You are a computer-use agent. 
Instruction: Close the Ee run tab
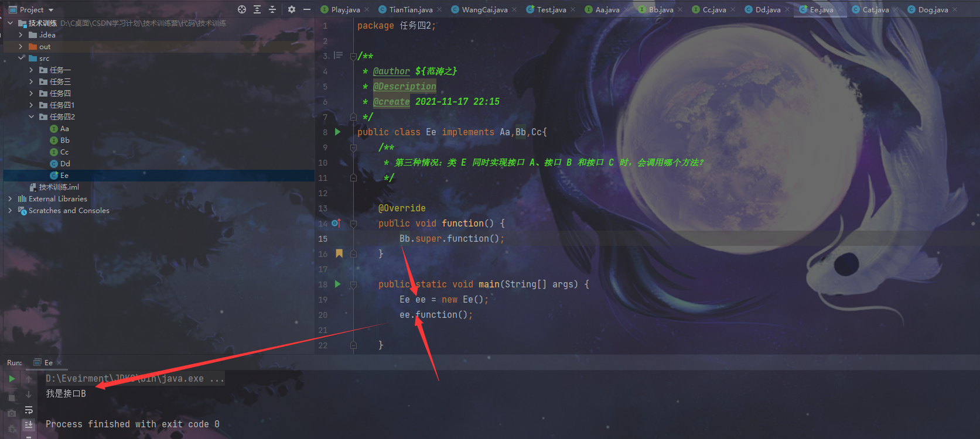(x=59, y=363)
